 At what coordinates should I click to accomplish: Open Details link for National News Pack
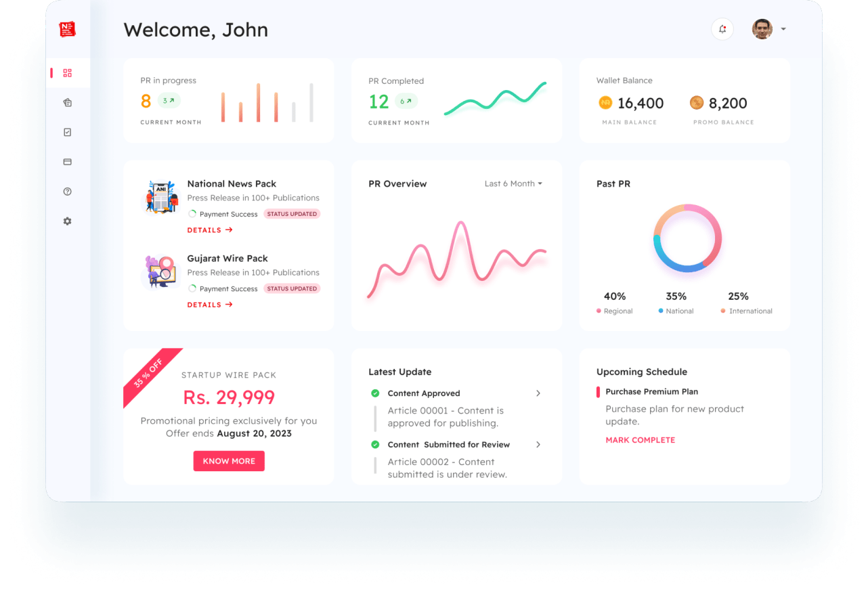click(210, 230)
